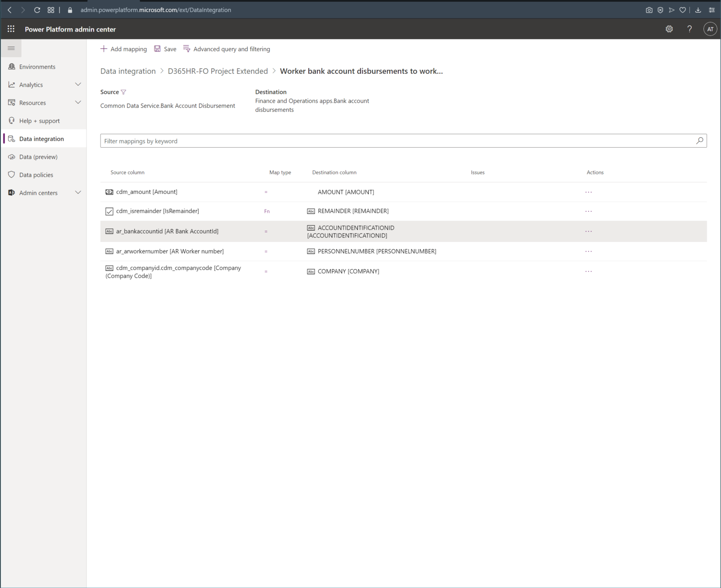721x588 pixels.
Task: Focus the Filter mappings by keyword field
Action: [397, 141]
